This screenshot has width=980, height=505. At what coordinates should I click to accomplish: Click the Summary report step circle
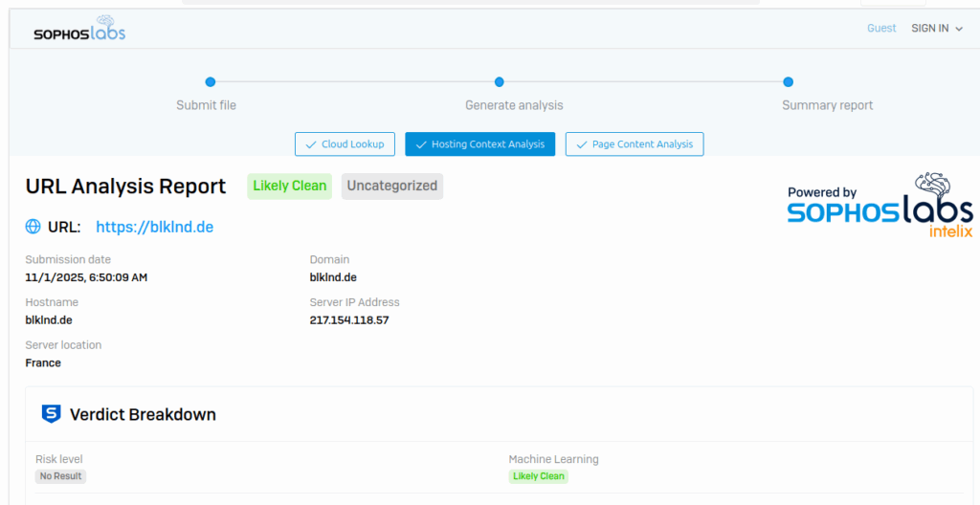click(x=788, y=82)
